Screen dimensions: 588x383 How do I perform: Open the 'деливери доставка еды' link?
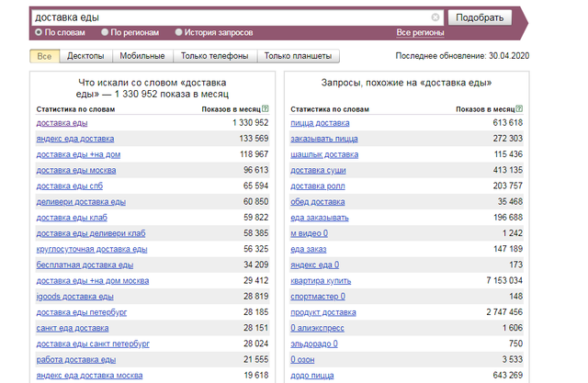[81, 202]
